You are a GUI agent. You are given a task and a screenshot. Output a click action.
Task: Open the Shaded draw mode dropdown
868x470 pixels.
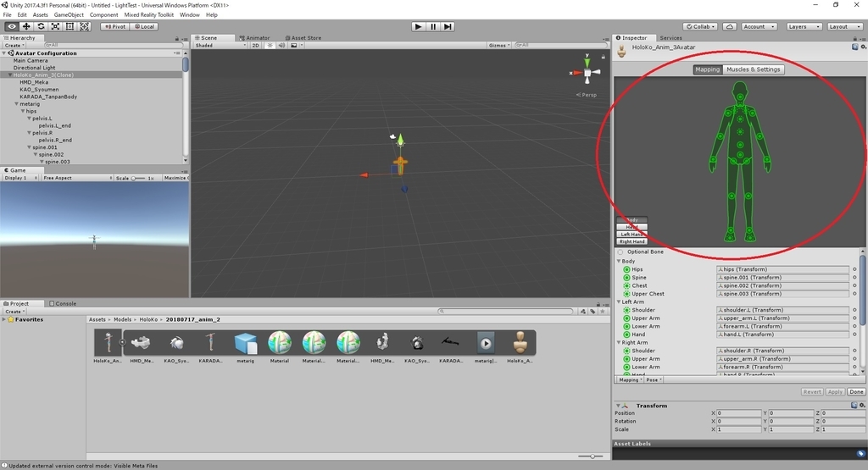[x=220, y=46]
